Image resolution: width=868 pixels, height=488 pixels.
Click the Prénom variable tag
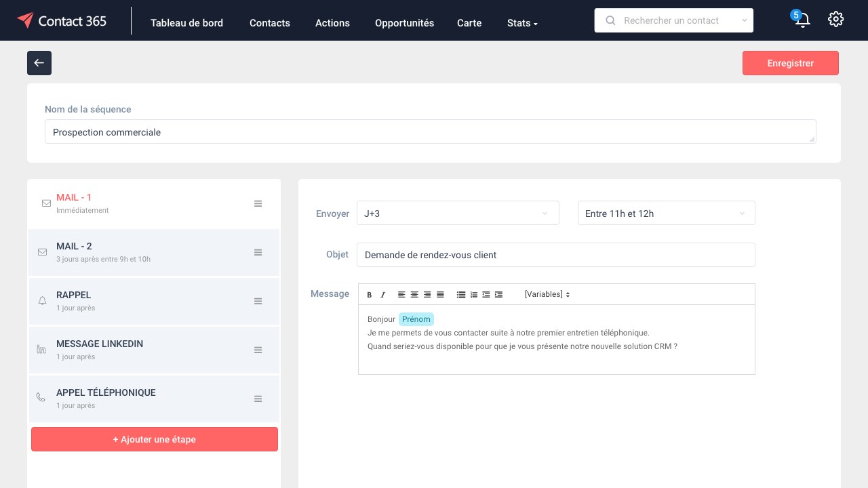pyautogui.click(x=416, y=319)
